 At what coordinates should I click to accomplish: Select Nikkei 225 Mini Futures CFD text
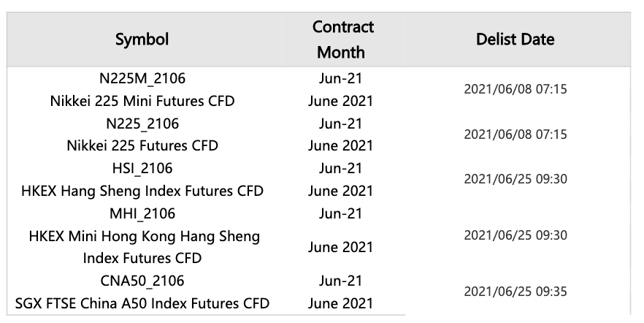point(142,101)
